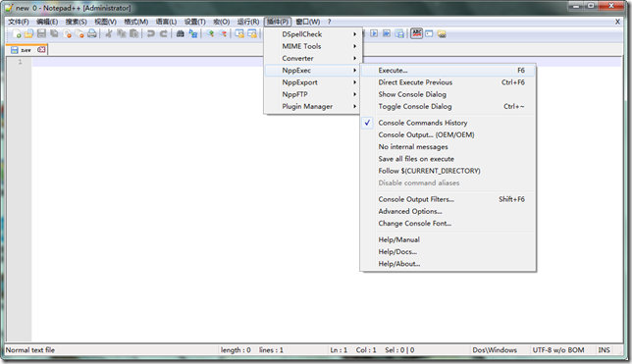Click the Close document toolbar icon
Viewport: 632px width, 364px height.
(68, 34)
